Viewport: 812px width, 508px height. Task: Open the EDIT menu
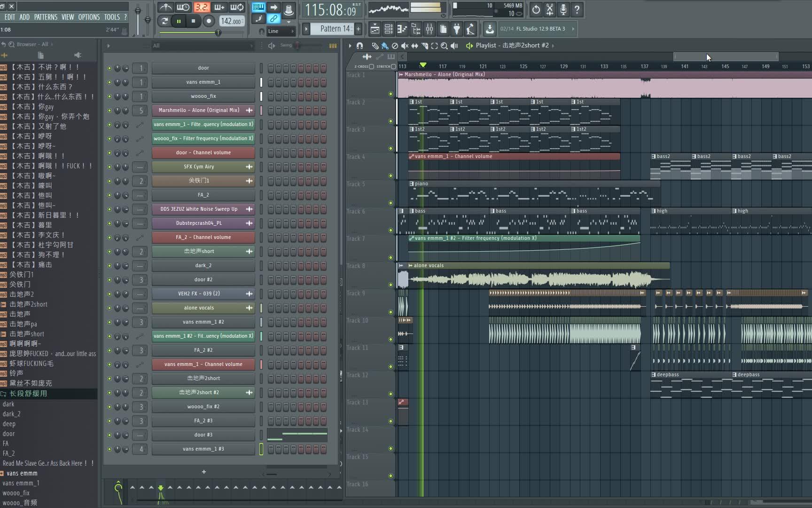point(10,17)
